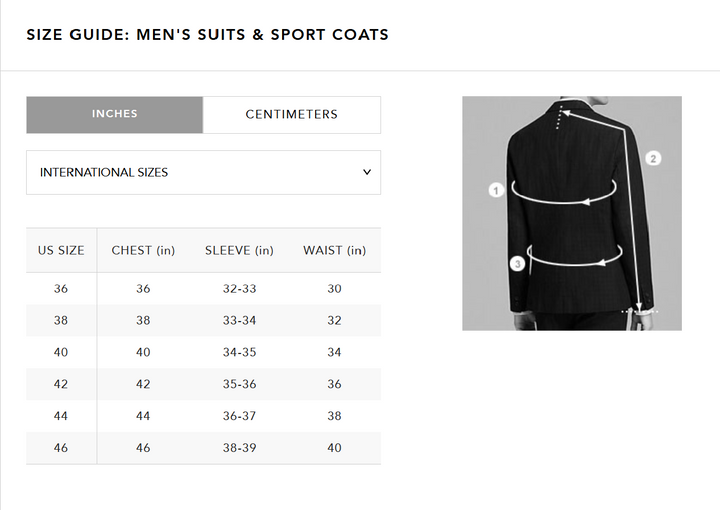
Task: Click measurement marker 2 beside the sleeve
Action: [x=653, y=158]
